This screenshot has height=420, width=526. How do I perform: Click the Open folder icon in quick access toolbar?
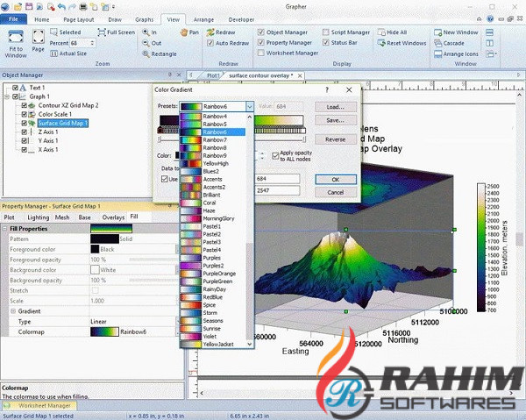(x=18, y=6)
